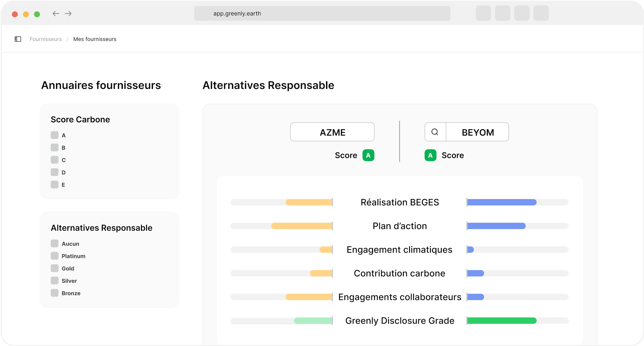The height and width of the screenshot is (346, 644).
Task: Enable the Bronze filter checkbox
Action: point(55,293)
